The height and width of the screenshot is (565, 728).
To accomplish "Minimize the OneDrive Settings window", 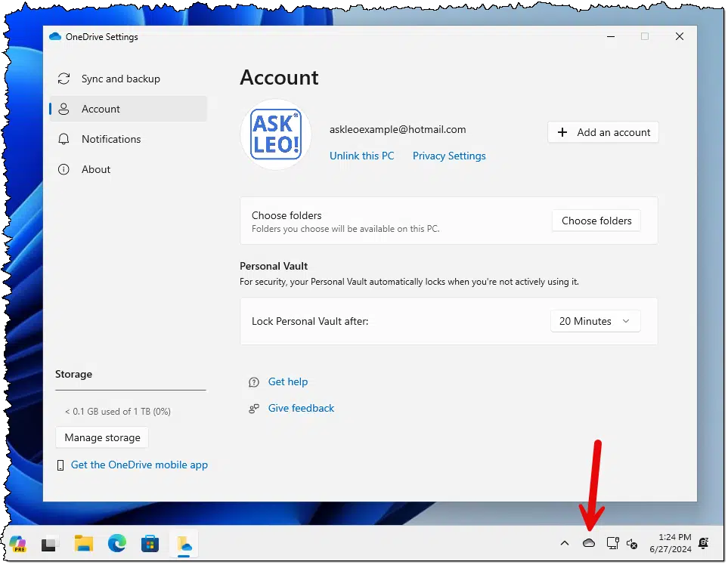I will point(611,37).
